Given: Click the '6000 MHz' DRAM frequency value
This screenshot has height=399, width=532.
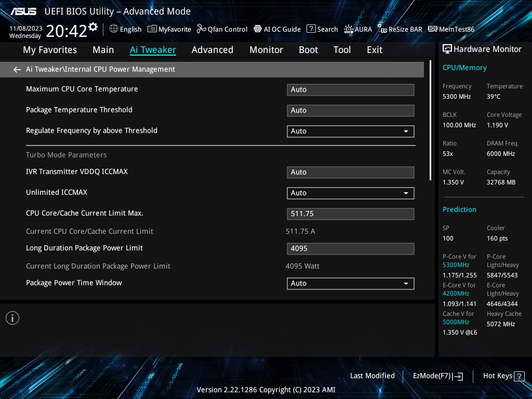Looking at the screenshot, I should (501, 154).
